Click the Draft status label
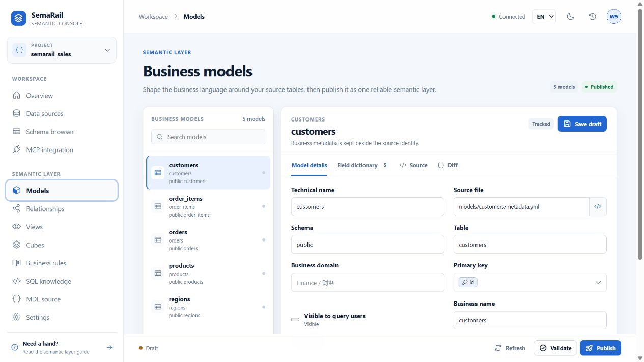 [148, 348]
